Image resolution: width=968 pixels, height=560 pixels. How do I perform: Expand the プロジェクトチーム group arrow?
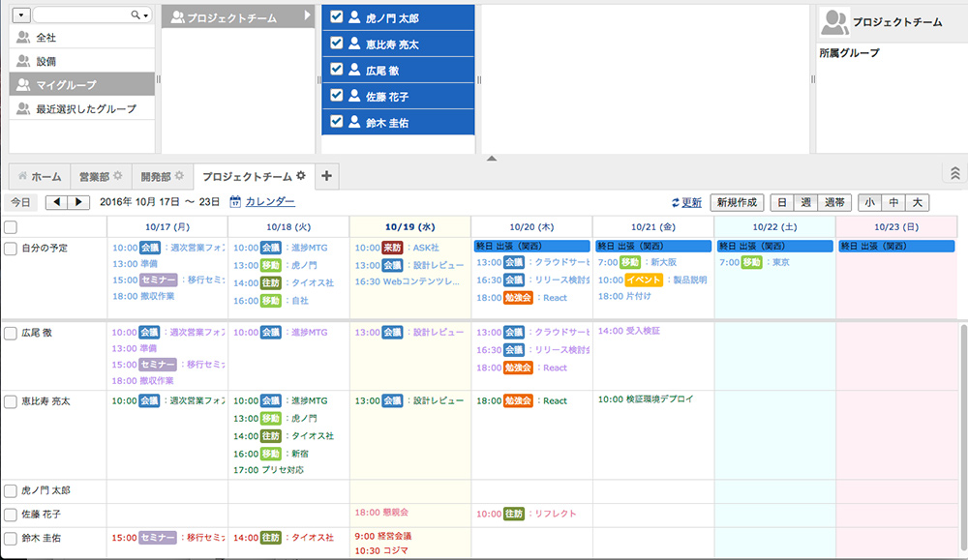pyautogui.click(x=308, y=16)
